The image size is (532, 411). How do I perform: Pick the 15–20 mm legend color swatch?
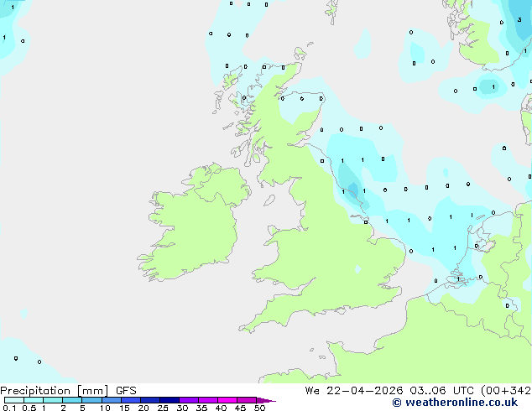pyautogui.click(x=130, y=400)
